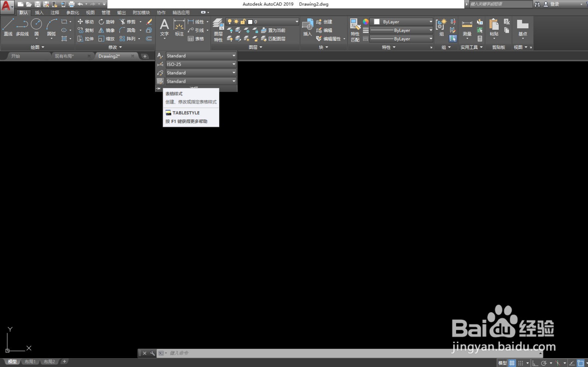Switch to the 视图 ribbon tab
Screen dimensions: 588x367
tap(90, 12)
